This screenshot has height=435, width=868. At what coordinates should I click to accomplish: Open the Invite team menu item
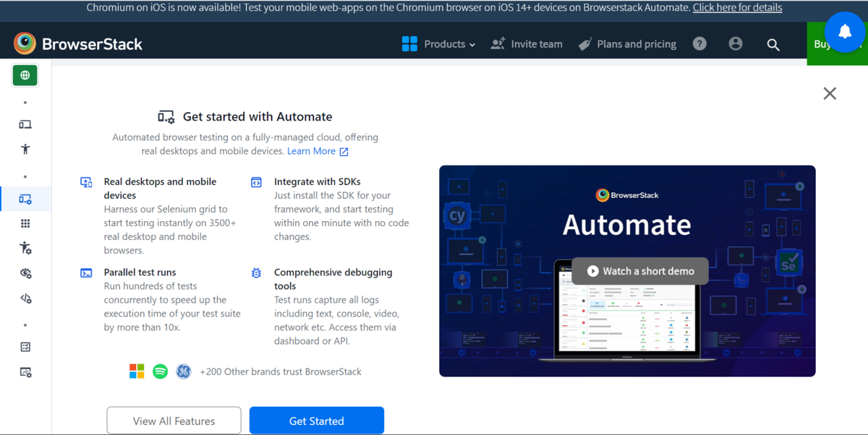click(x=526, y=44)
